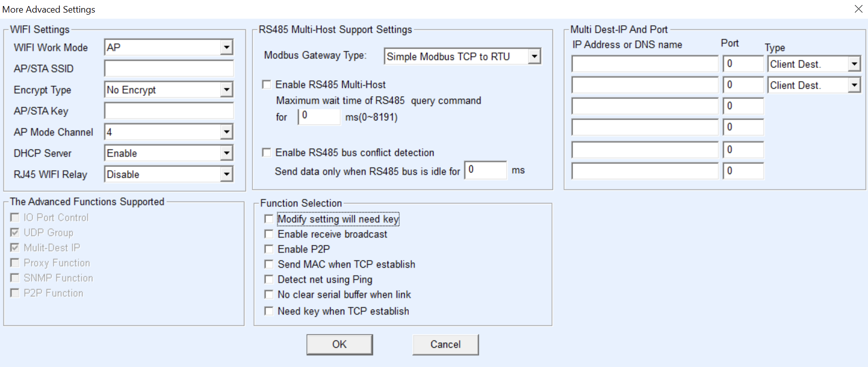Open the RJ45 WIFI Relay dropdown
868x367 pixels.
pyautogui.click(x=227, y=174)
